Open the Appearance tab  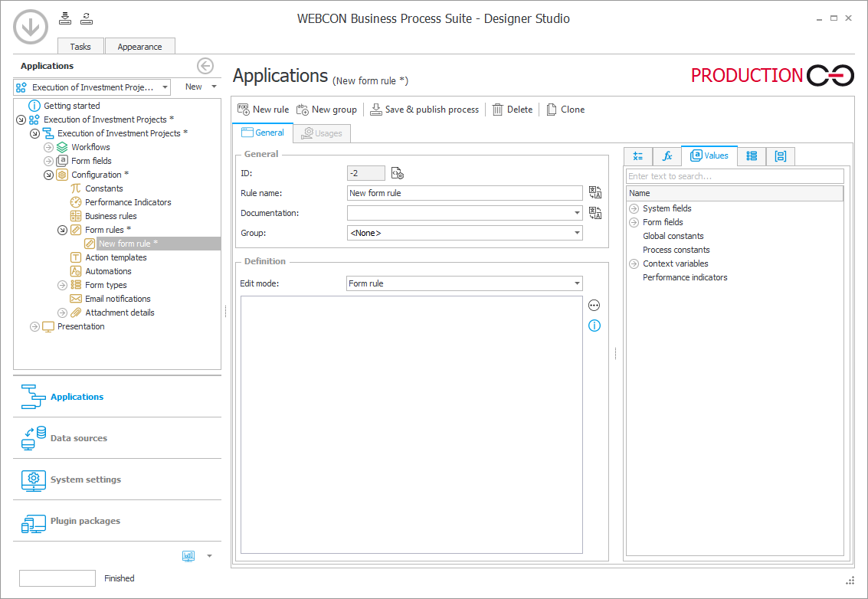[139, 47]
